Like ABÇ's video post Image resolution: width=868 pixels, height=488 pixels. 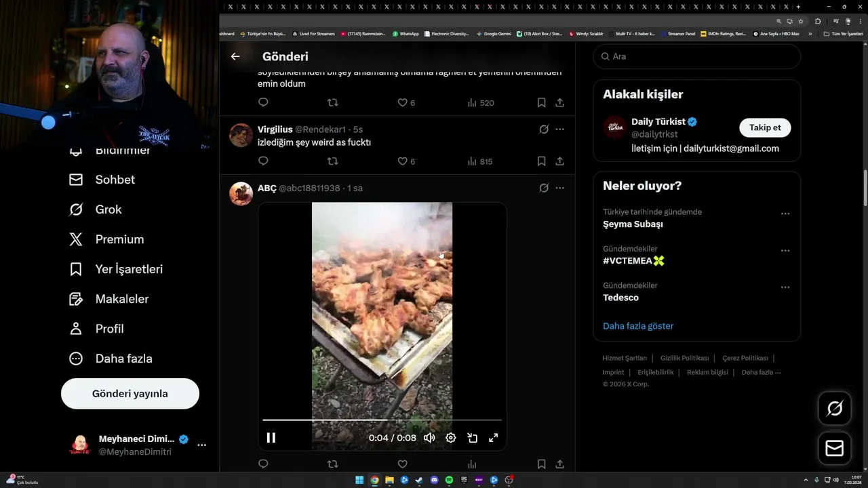tap(402, 464)
